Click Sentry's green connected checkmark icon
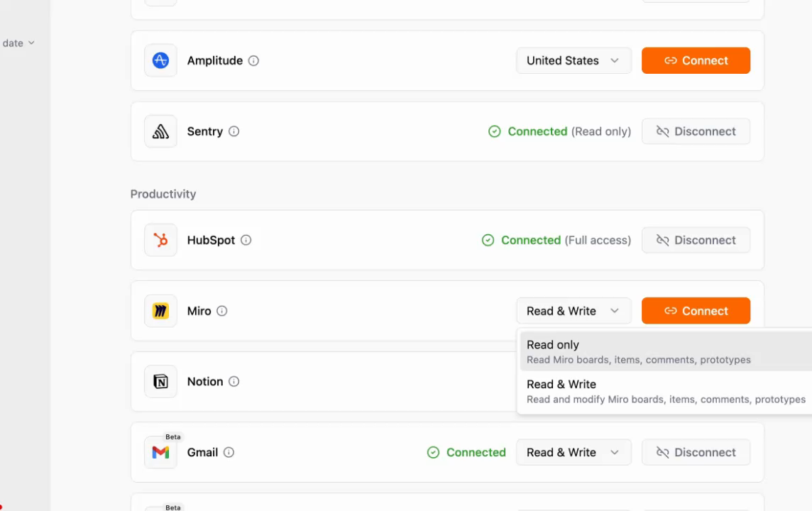This screenshot has height=511, width=812. [495, 131]
